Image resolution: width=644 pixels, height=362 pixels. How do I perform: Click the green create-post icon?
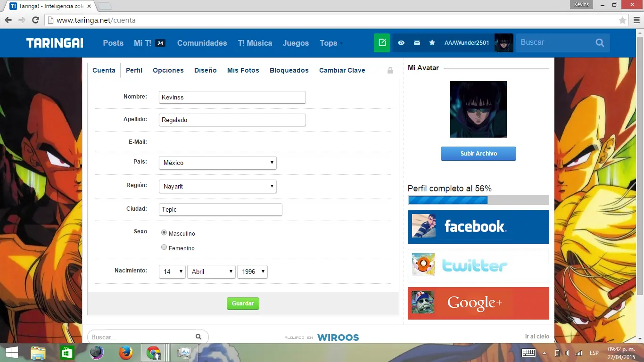[382, 43]
